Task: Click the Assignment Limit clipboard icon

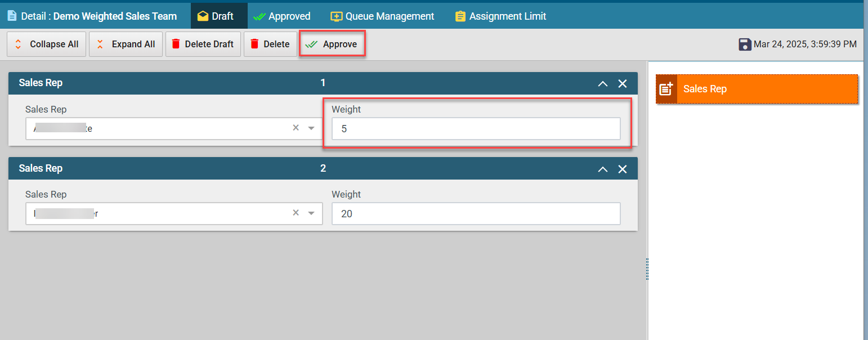Action: coord(460,16)
